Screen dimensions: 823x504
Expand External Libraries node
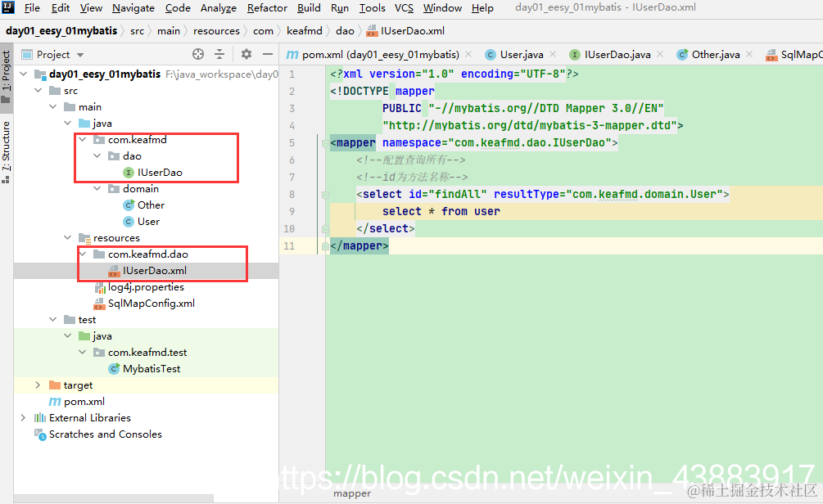[x=23, y=417]
